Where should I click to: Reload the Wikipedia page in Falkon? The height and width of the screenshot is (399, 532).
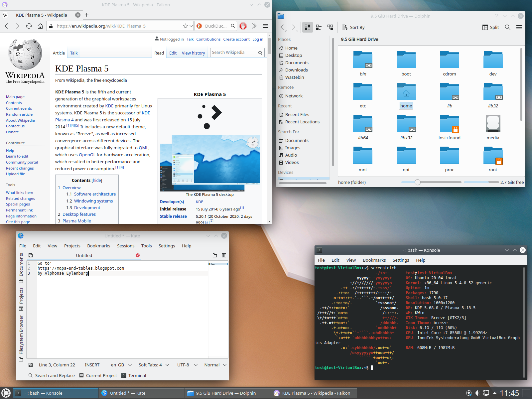pos(29,26)
